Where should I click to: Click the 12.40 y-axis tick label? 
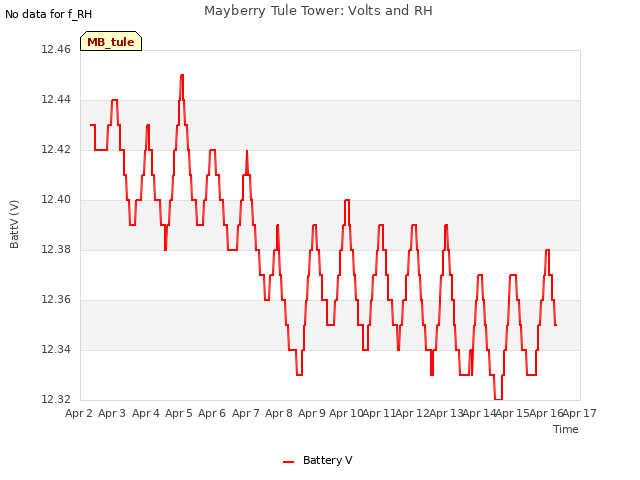coord(56,199)
